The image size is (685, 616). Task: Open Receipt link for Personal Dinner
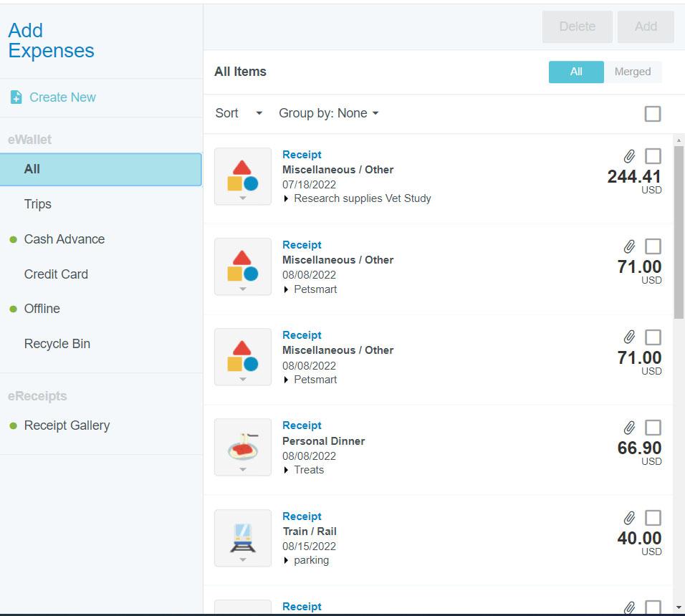click(x=302, y=425)
